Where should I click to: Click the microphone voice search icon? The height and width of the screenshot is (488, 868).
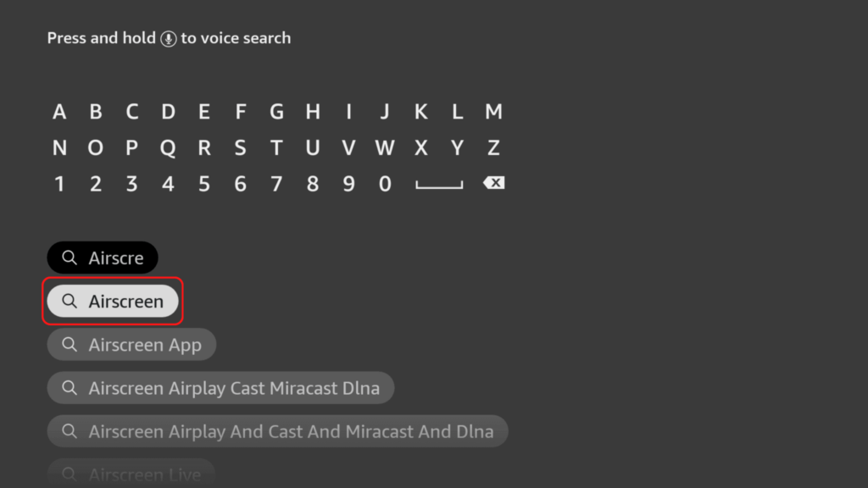[169, 39]
